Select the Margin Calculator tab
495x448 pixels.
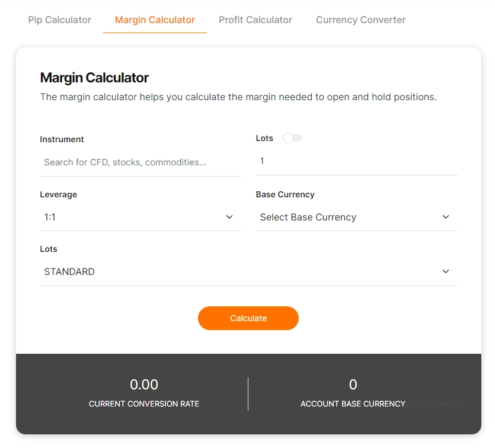pyautogui.click(x=155, y=20)
